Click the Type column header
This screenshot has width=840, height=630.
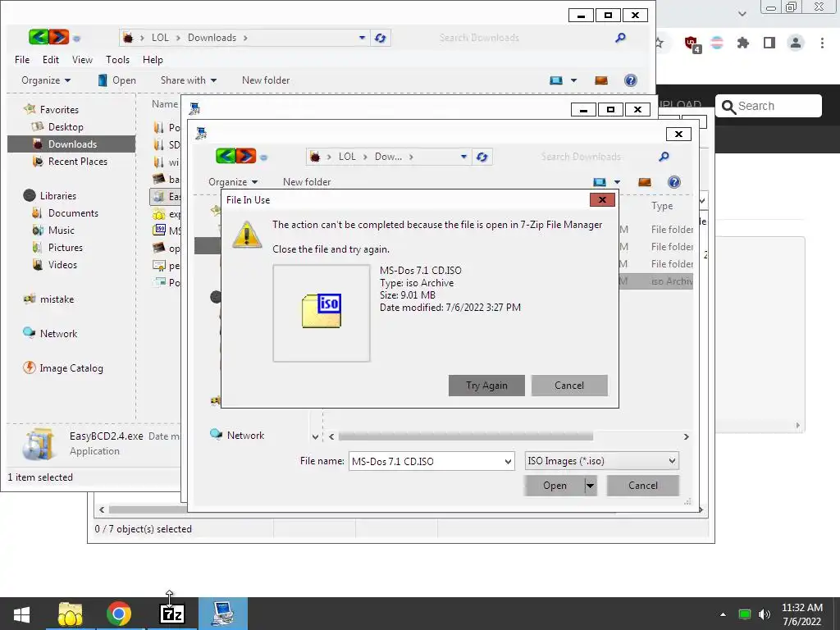point(662,206)
